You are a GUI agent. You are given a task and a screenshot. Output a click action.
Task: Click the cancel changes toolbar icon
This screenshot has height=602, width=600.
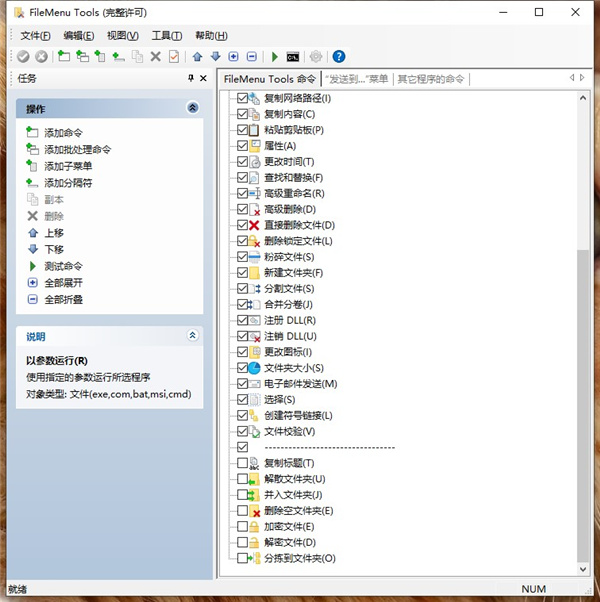pos(41,57)
